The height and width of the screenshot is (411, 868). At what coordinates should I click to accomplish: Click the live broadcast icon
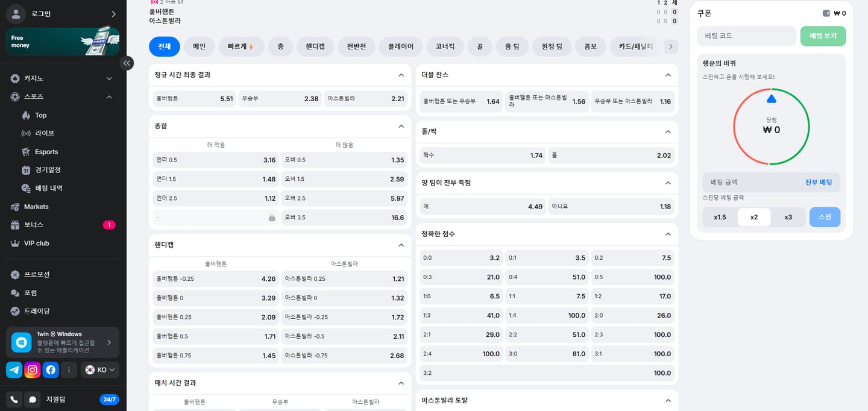pyautogui.click(x=26, y=133)
